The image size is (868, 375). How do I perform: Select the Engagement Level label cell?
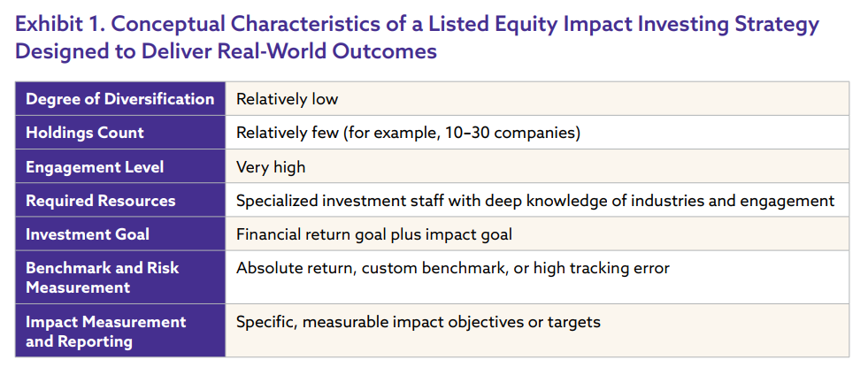click(120, 166)
